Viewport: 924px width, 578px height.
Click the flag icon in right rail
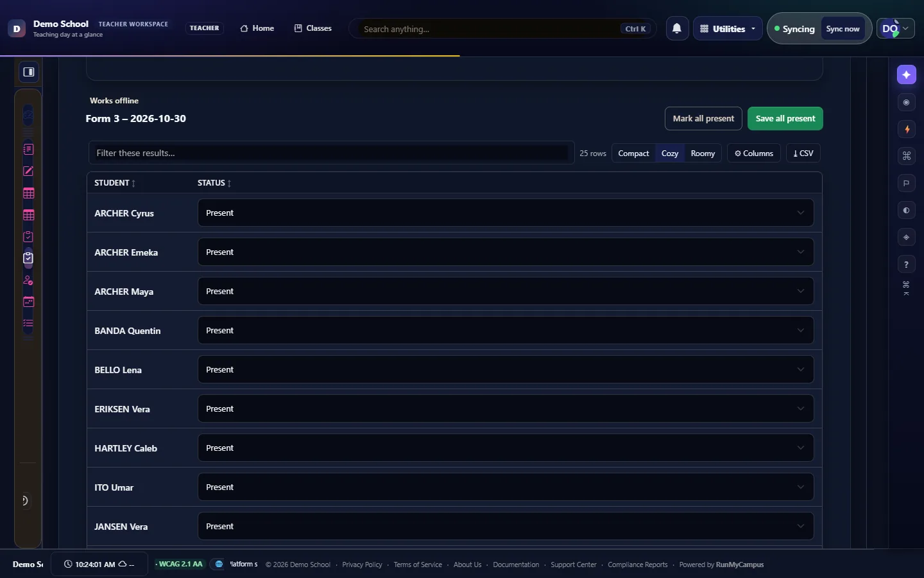click(907, 183)
